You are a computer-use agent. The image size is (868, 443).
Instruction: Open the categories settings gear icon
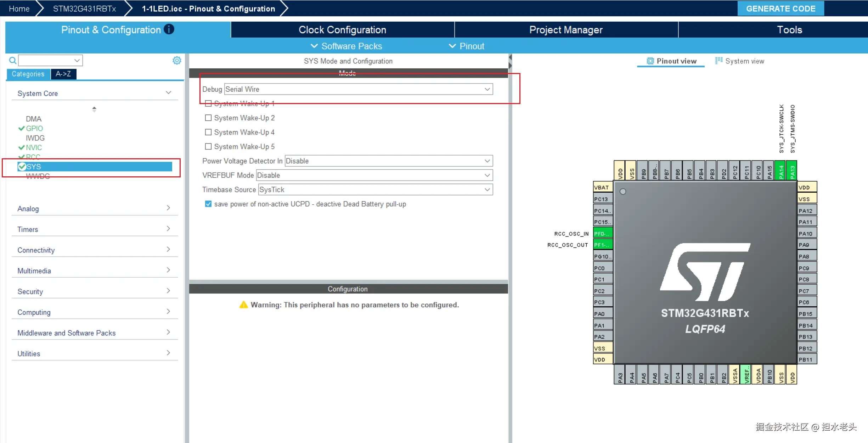pyautogui.click(x=177, y=61)
